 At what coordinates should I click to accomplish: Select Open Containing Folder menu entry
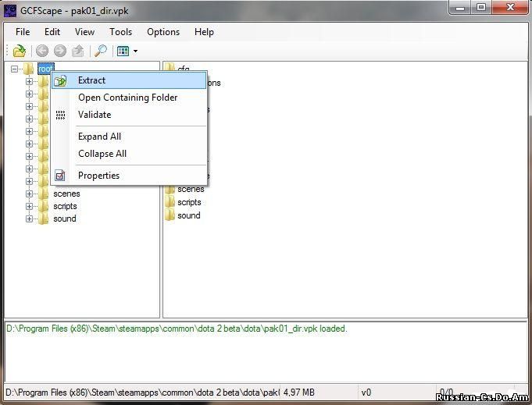click(x=127, y=98)
